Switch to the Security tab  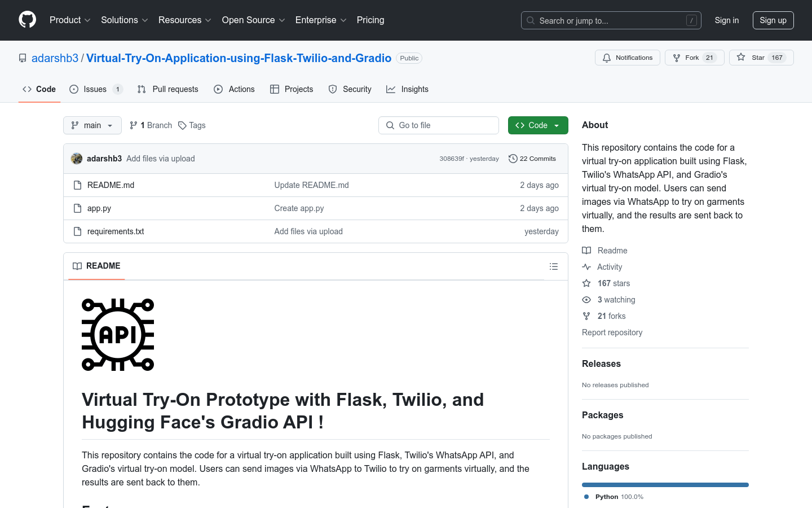tap(350, 89)
